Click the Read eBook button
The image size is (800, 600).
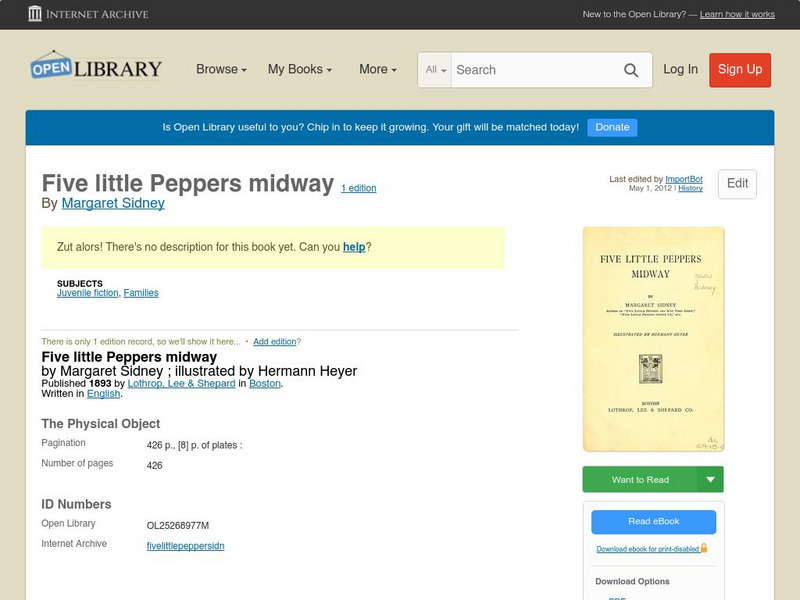pyautogui.click(x=652, y=521)
